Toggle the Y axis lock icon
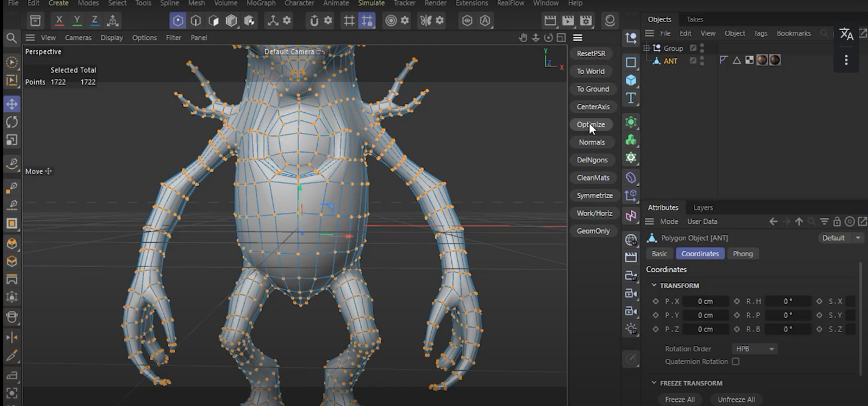This screenshot has width=868, height=406. pos(77,21)
